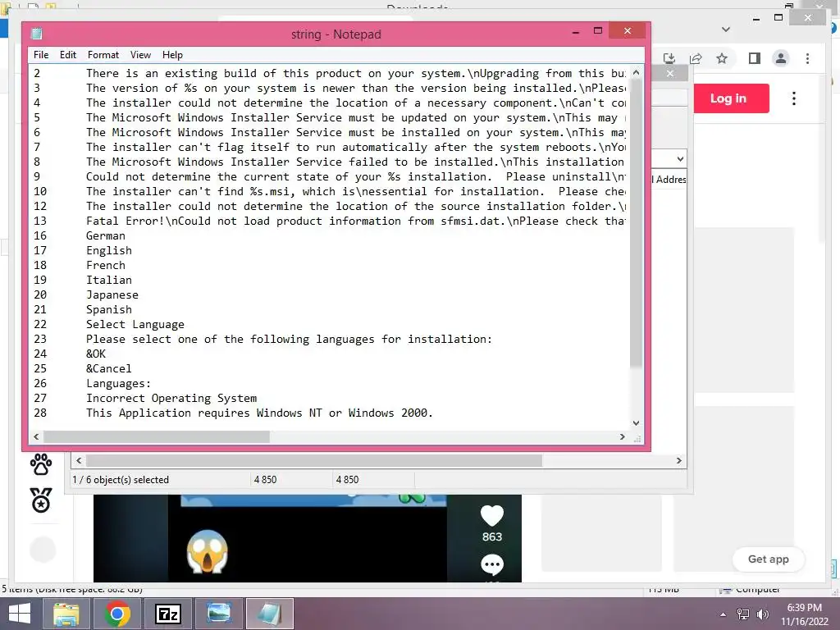Screen dimensions: 840x630
Task: Click the Notepad vertical scrollbar thumb
Action: pos(636,222)
